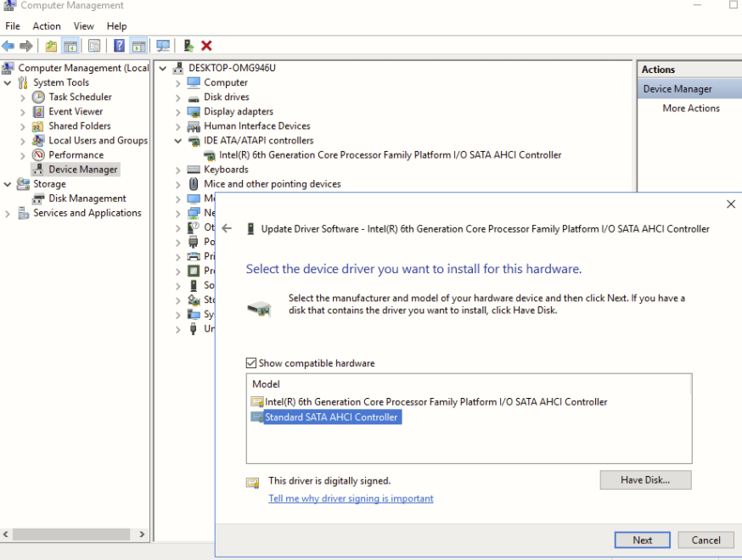This screenshot has width=742, height=560.
Task: Expand the Performance node
Action: click(23, 155)
